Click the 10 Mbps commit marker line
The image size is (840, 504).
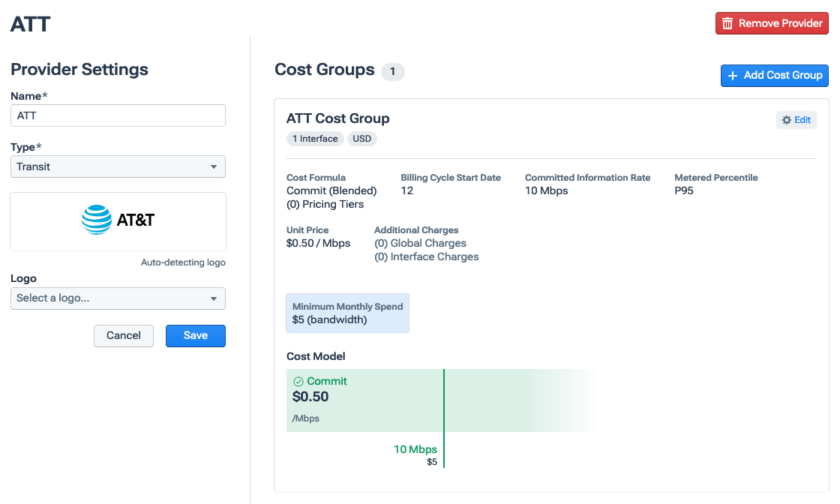point(444,420)
